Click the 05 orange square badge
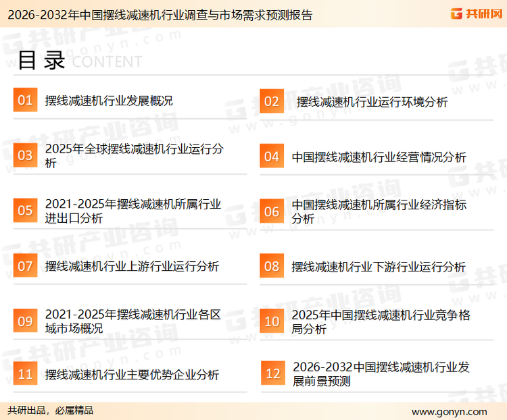 25,211
